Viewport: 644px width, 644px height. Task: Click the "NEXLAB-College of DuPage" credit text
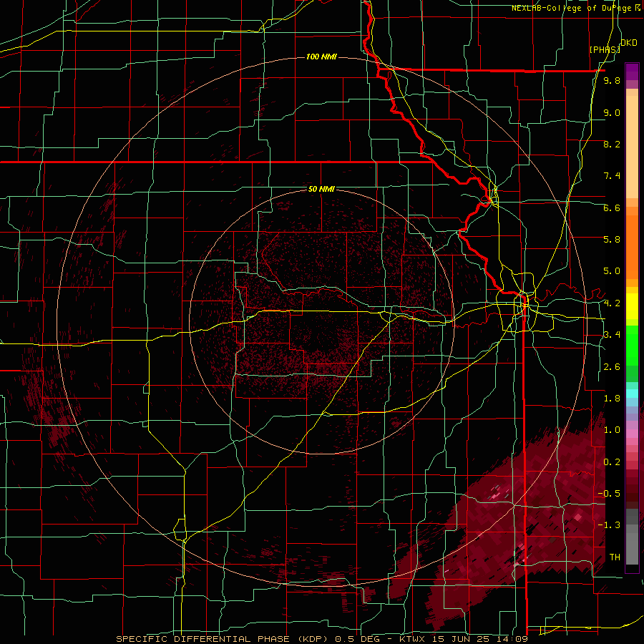(x=572, y=8)
